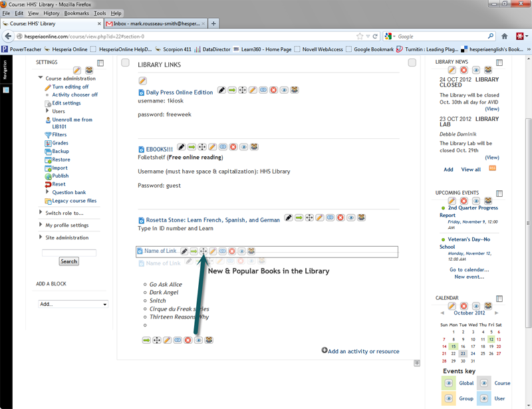Go to previous month in Calendar
Screen dimensions: 532x409
442,313
